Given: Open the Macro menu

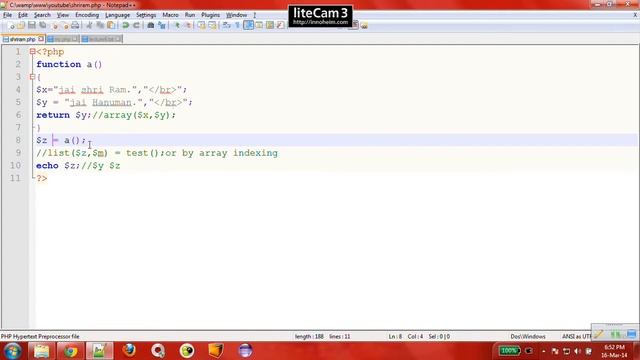Looking at the screenshot, I should (x=170, y=15).
